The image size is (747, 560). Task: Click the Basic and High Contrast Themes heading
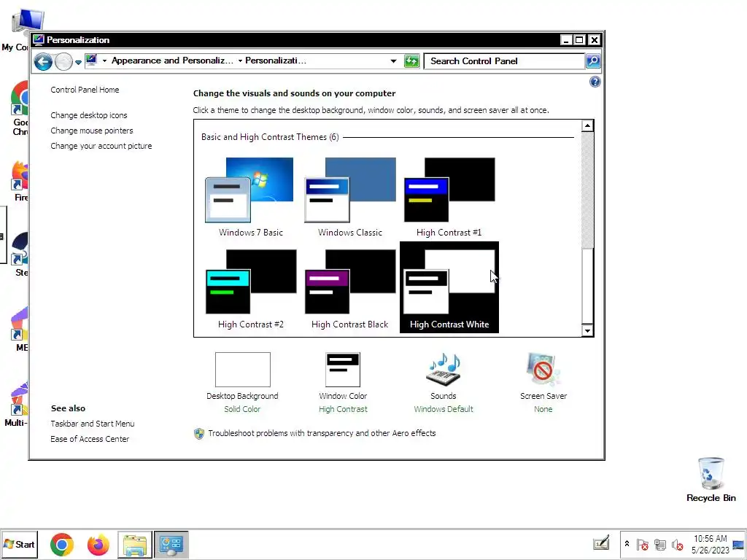click(270, 137)
